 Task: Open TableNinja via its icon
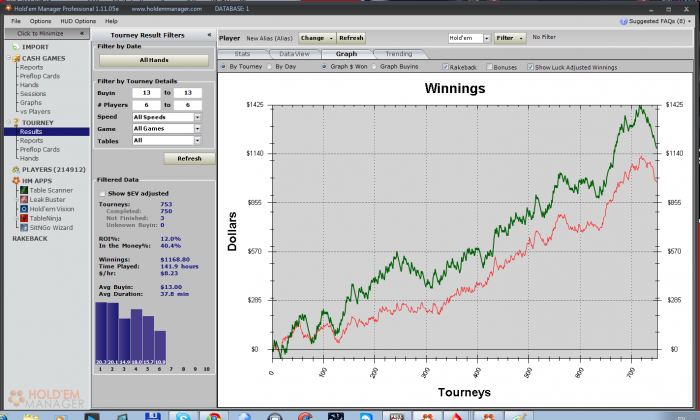click(x=24, y=218)
